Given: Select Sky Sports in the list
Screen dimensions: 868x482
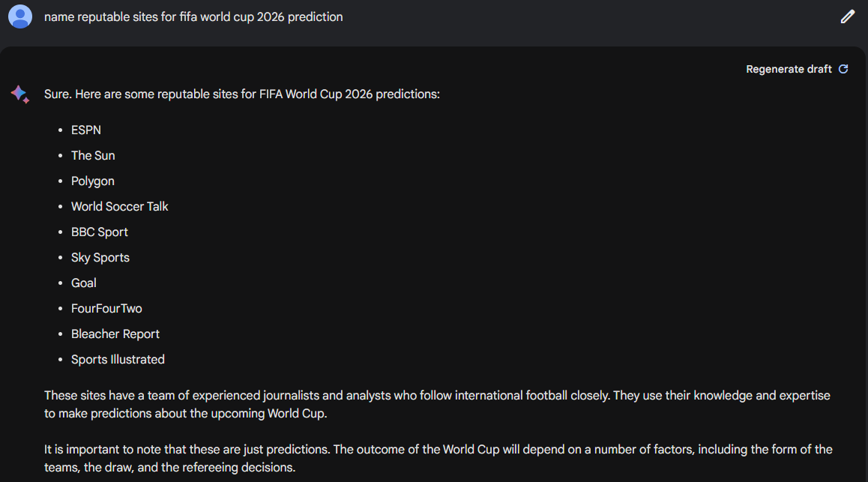Looking at the screenshot, I should click(100, 258).
